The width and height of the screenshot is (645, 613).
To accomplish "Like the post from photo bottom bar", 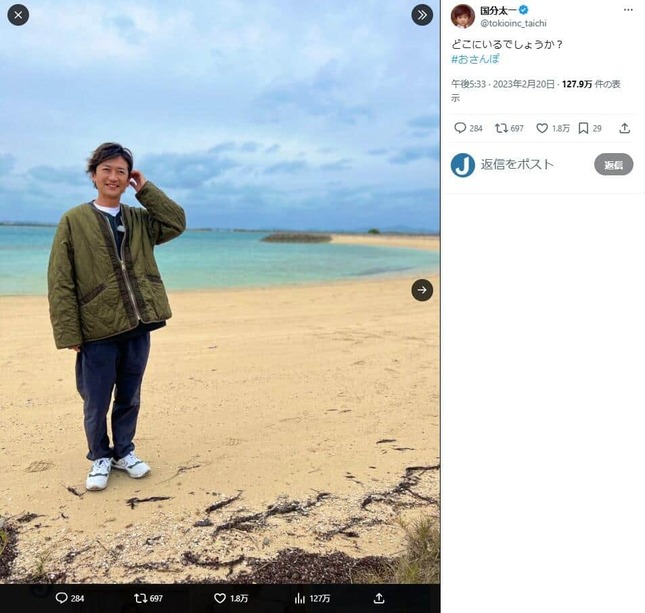I will tap(220, 598).
